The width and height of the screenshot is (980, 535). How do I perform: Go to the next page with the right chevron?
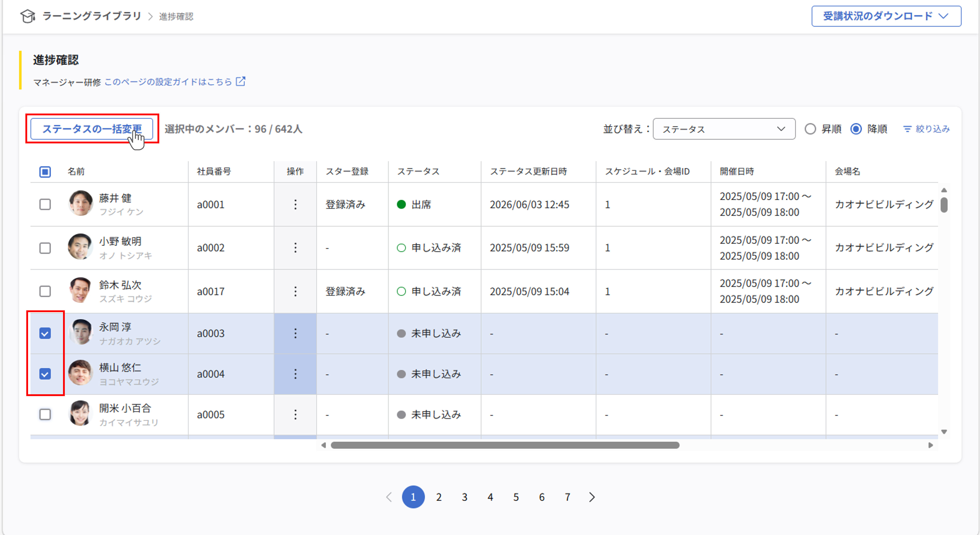click(592, 497)
